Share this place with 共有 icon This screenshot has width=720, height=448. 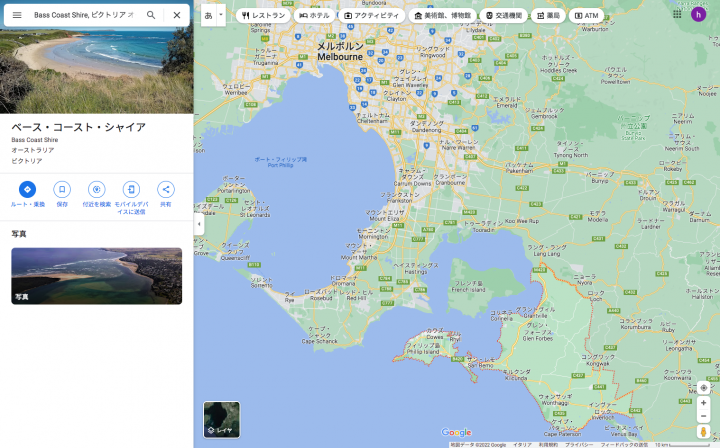(x=166, y=189)
